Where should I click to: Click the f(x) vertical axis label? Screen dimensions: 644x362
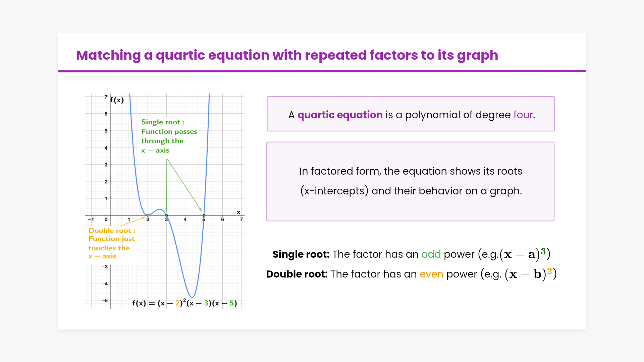tap(117, 100)
